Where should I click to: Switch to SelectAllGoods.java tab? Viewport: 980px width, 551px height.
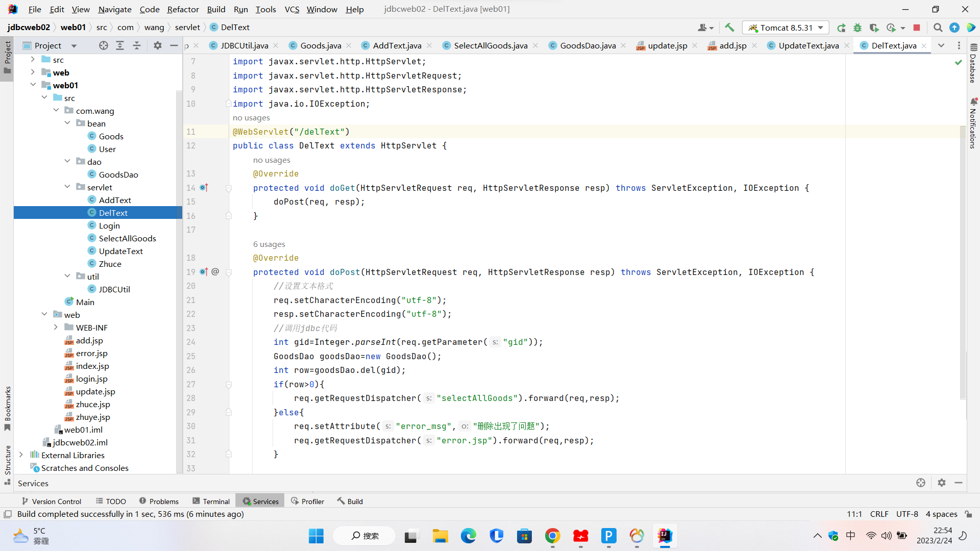coord(490,45)
